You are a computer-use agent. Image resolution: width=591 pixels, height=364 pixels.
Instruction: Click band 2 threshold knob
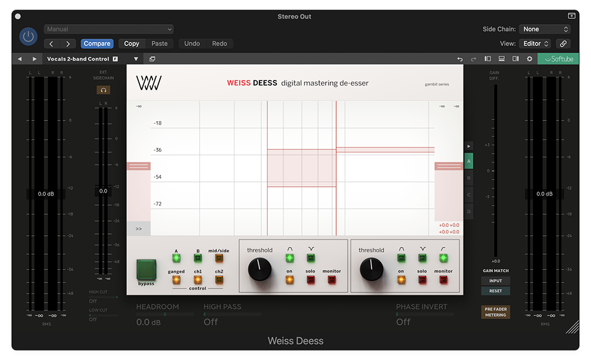click(371, 269)
